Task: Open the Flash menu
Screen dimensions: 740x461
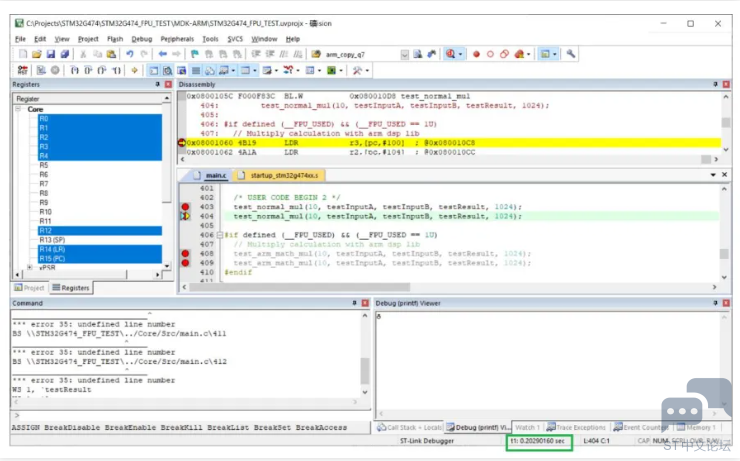Action: 115,39
